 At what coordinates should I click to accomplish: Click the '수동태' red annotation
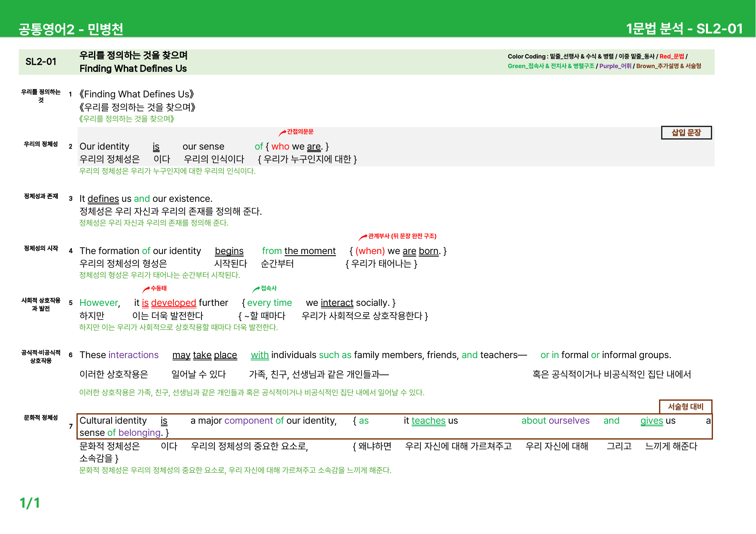pyautogui.click(x=158, y=288)
